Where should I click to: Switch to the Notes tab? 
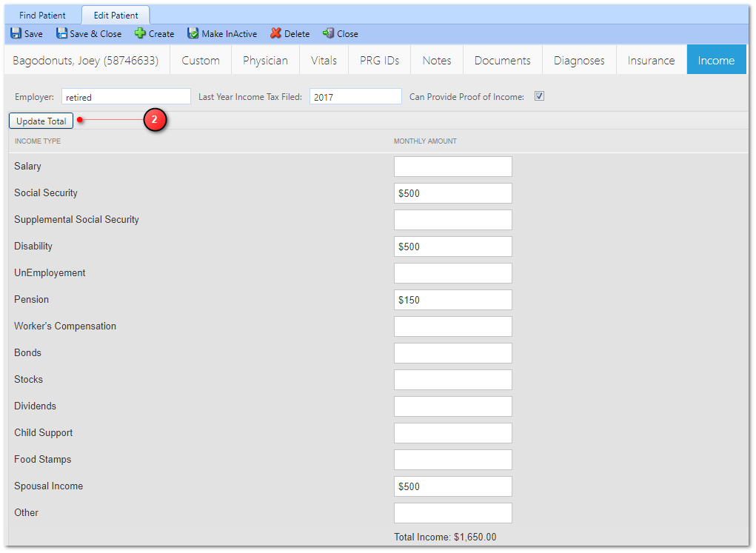pos(437,60)
